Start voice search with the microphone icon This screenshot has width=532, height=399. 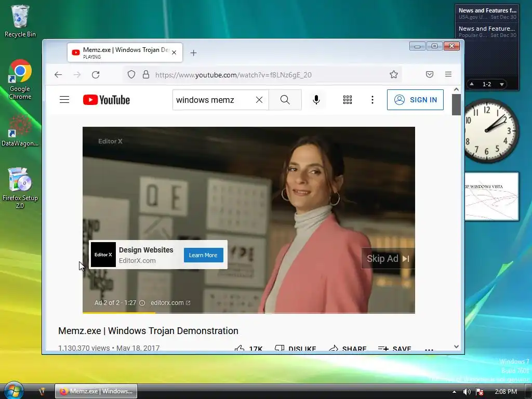(316, 100)
